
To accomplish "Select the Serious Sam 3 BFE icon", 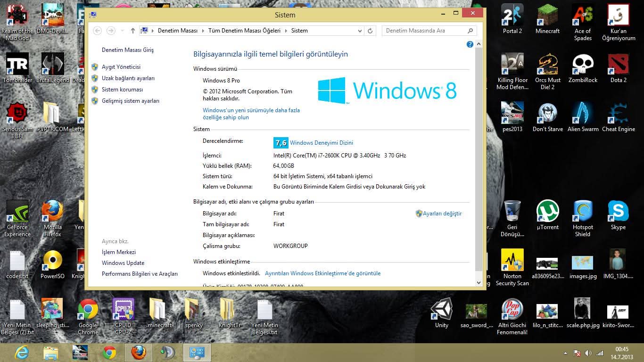I will 17,121.
